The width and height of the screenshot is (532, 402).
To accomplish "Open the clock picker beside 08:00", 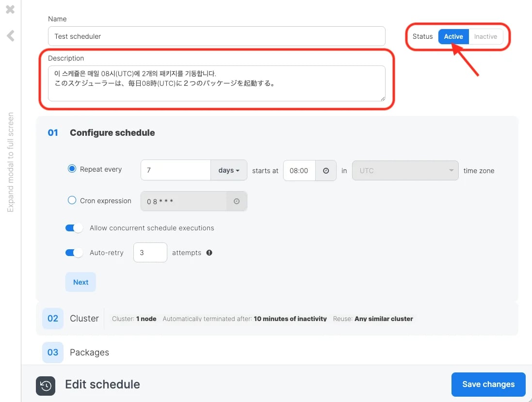I will 326,171.
